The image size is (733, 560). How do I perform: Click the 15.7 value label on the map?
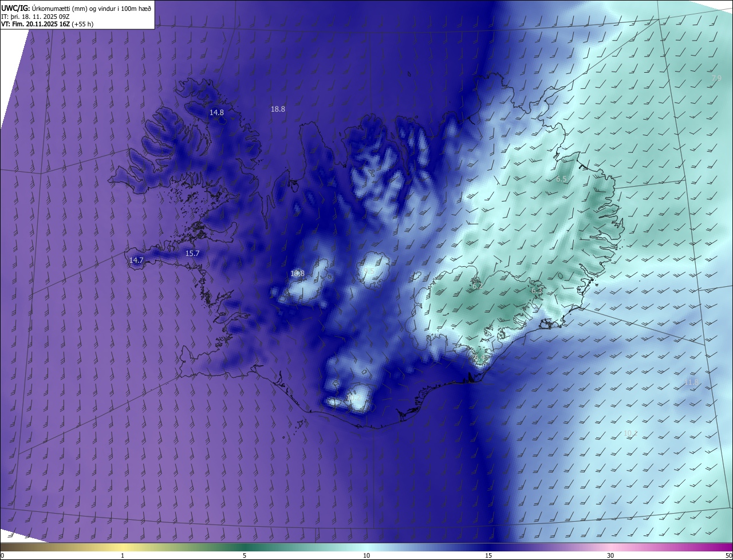(192, 253)
